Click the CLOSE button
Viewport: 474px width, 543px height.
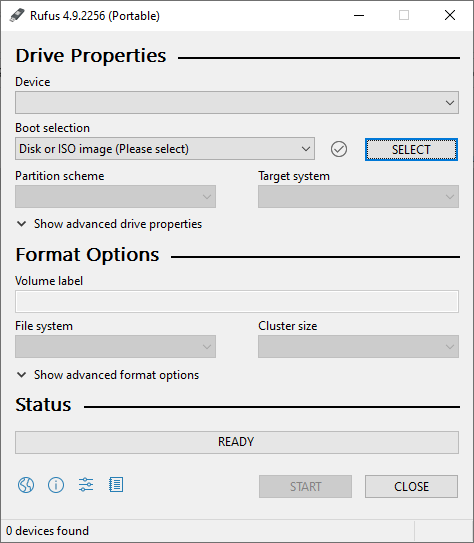coord(411,487)
